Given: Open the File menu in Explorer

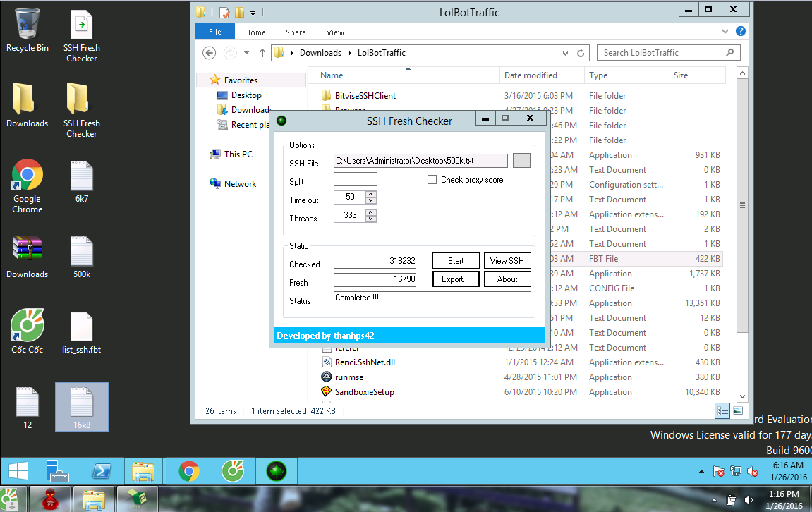Looking at the screenshot, I should point(214,32).
